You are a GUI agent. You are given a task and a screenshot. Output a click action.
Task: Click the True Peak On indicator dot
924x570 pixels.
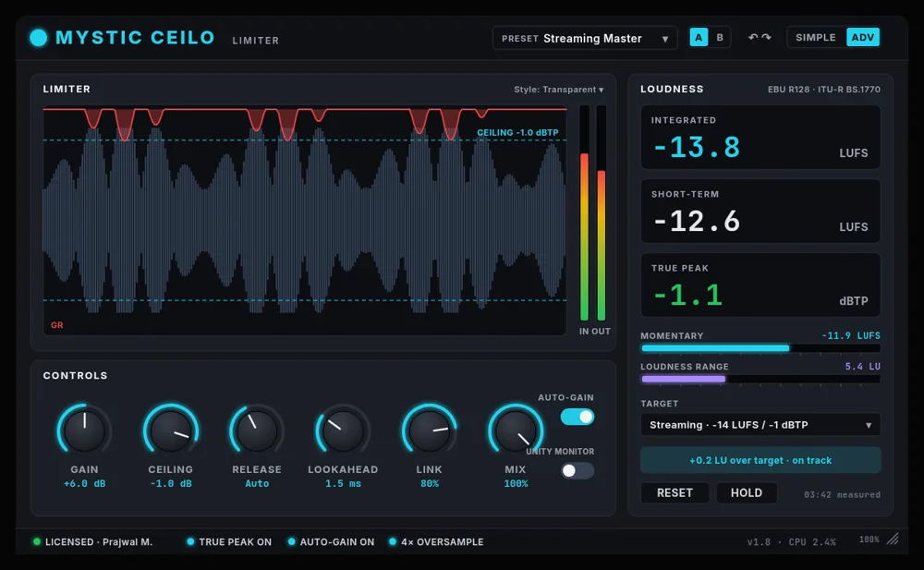pyautogui.click(x=190, y=541)
